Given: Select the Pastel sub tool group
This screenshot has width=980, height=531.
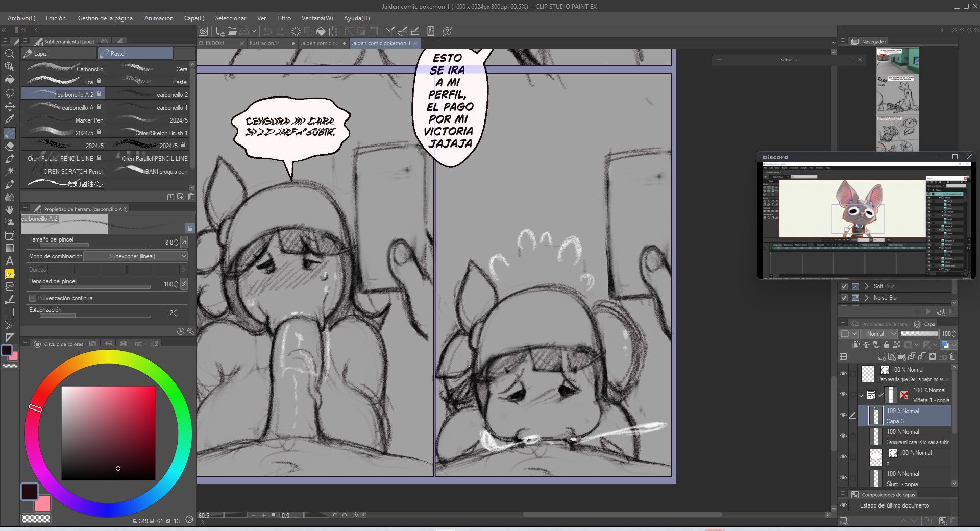Looking at the screenshot, I should 135,53.
